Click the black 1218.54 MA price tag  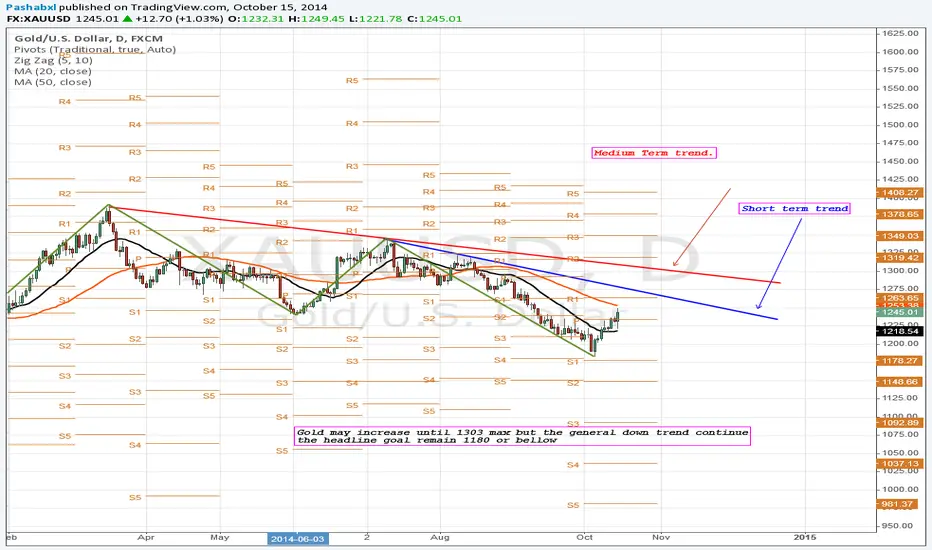(x=900, y=331)
